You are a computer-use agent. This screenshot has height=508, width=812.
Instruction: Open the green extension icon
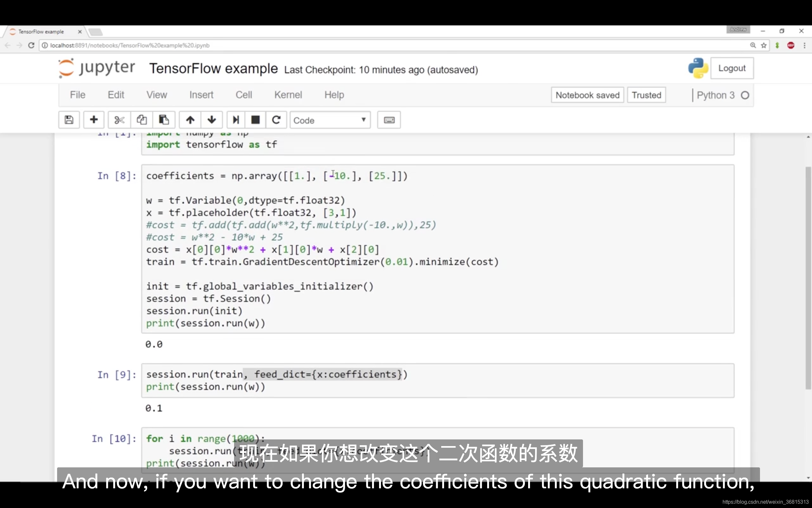click(777, 45)
